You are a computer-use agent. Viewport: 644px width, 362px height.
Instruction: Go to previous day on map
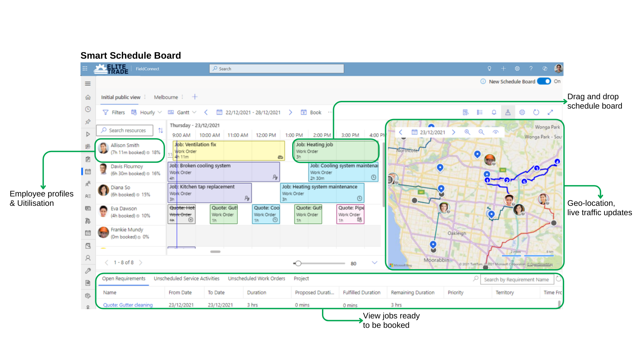click(x=400, y=132)
